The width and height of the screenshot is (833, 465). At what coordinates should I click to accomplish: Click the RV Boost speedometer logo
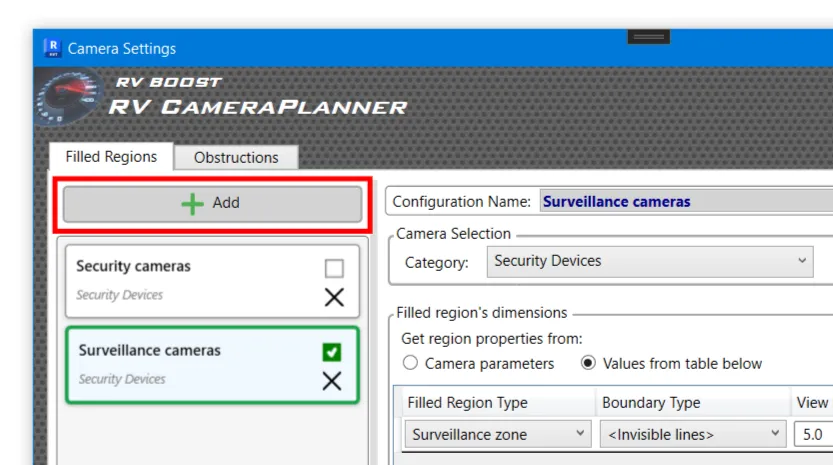(66, 98)
